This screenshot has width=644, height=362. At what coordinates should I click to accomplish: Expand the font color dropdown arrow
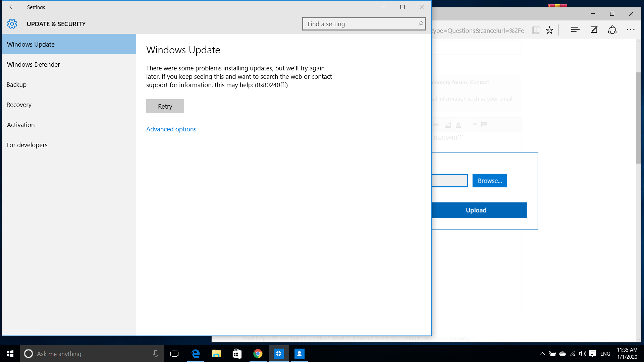click(x=475, y=124)
